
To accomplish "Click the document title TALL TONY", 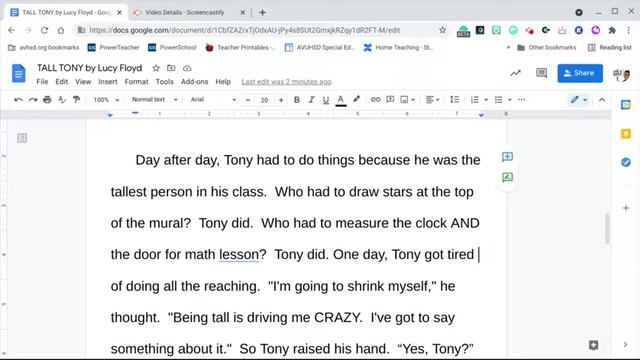I will point(89,68).
